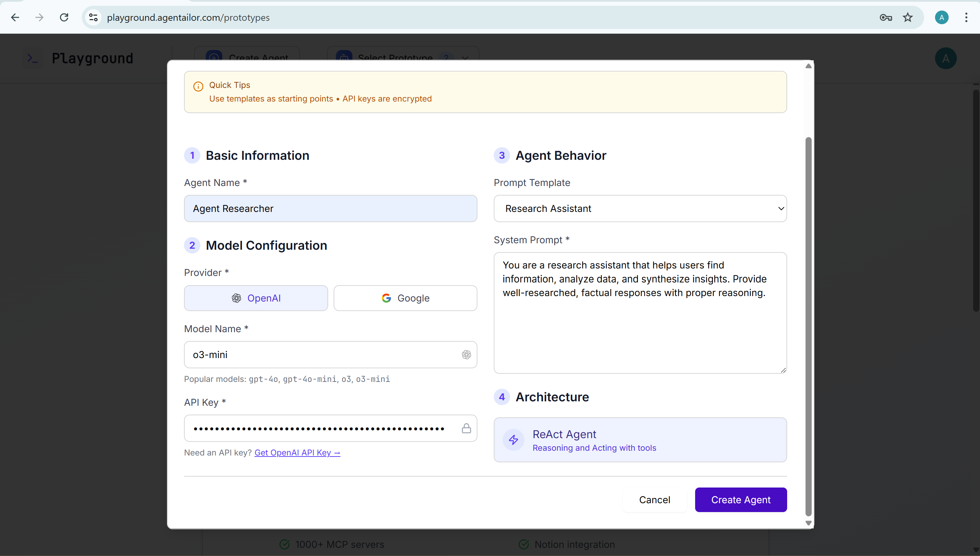This screenshot has height=556, width=980.
Task: Open the Playground user avatar
Action: point(945,58)
